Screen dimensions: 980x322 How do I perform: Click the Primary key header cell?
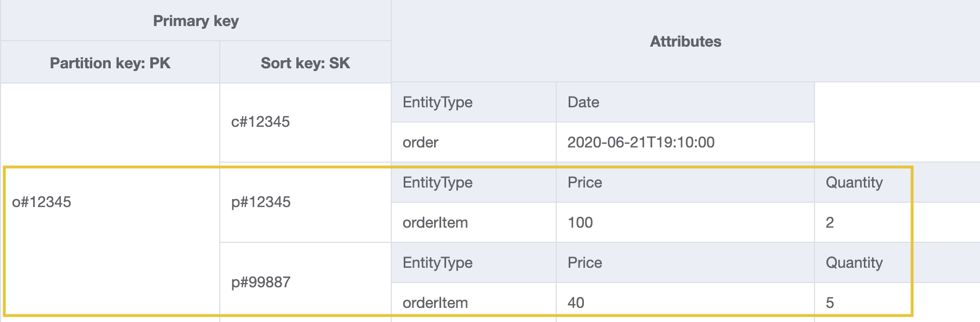point(195,21)
